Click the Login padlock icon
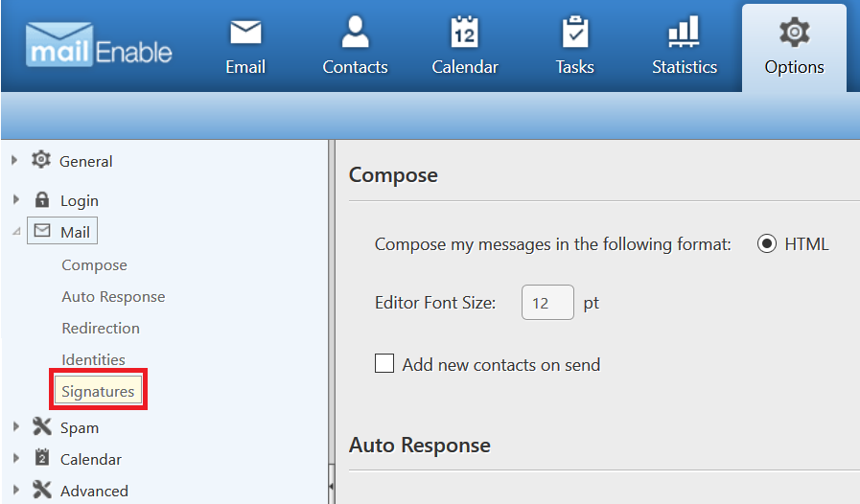 click(x=41, y=199)
